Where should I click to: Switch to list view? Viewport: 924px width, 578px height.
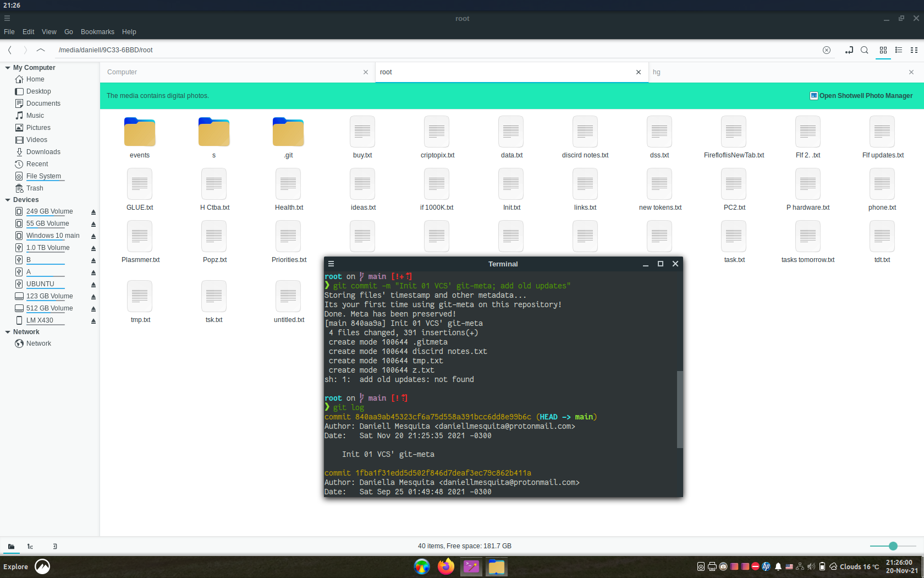point(899,50)
